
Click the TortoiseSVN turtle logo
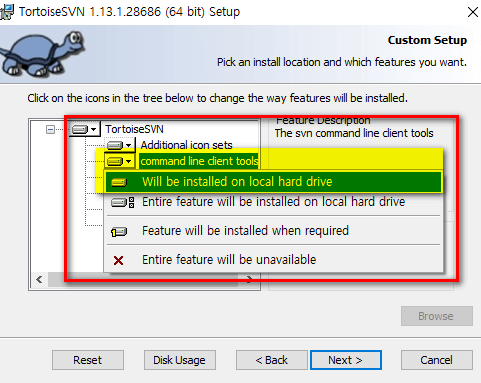(x=43, y=53)
